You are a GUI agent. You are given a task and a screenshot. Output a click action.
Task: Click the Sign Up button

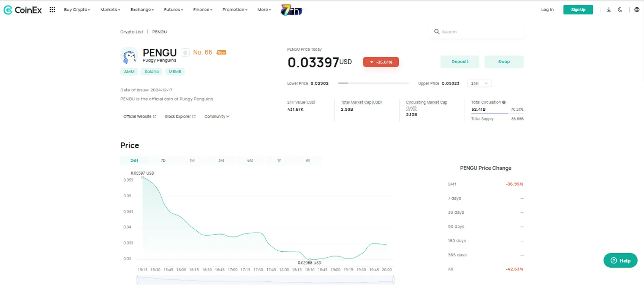[578, 10]
